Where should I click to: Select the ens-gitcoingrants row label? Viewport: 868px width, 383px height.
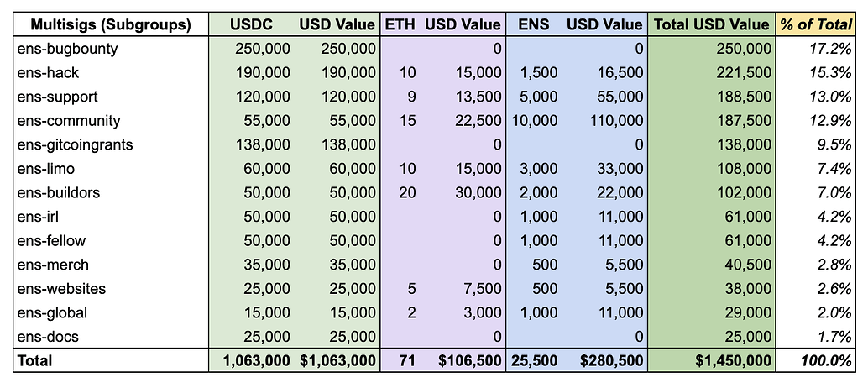click(75, 144)
